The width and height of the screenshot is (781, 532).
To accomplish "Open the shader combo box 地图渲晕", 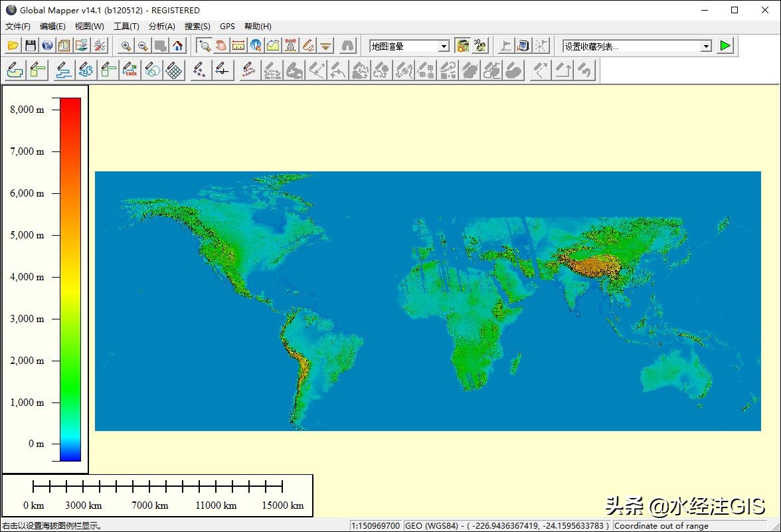I will coord(409,46).
